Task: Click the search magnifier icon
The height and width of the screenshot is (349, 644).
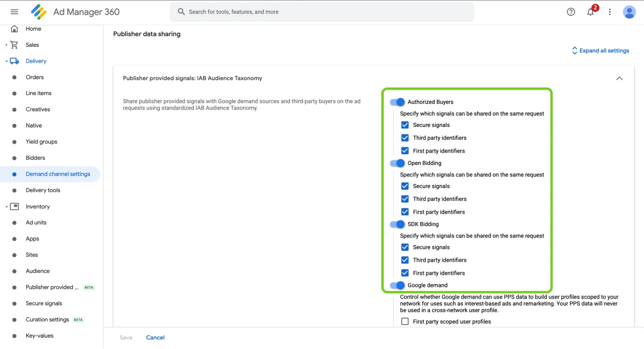Action: point(181,12)
